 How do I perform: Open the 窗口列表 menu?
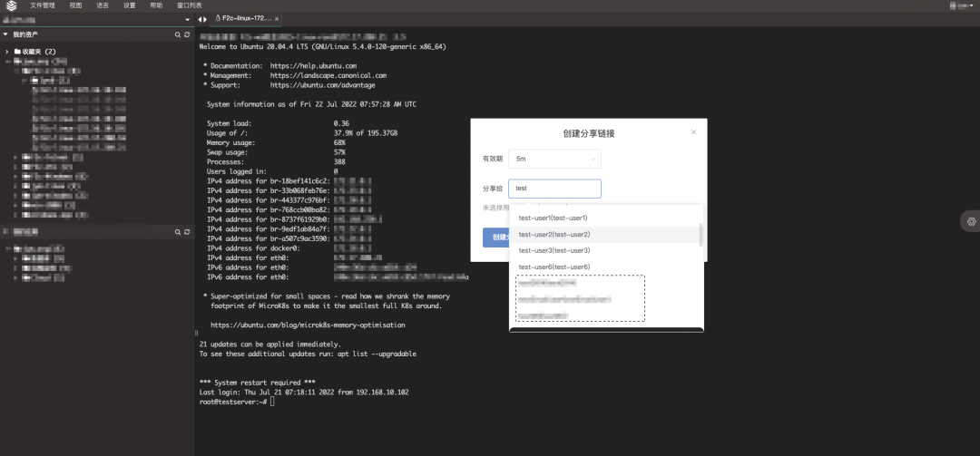pyautogui.click(x=190, y=5)
